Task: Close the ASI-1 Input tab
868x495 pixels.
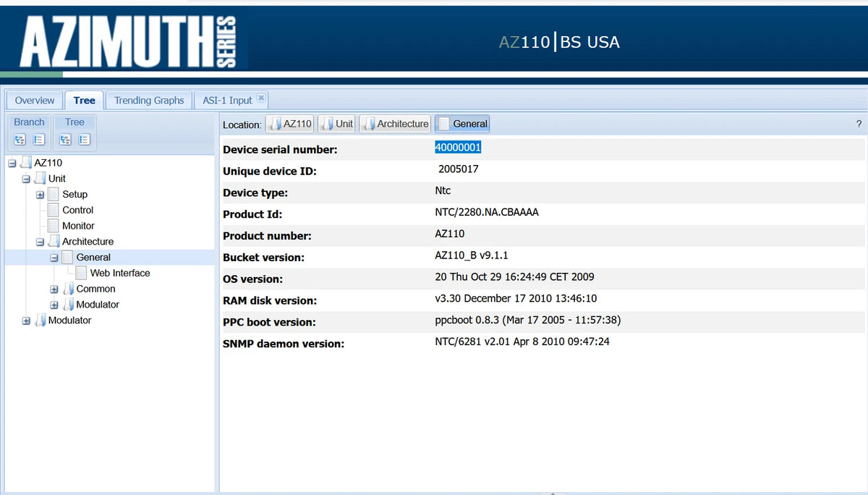Action: (x=261, y=98)
